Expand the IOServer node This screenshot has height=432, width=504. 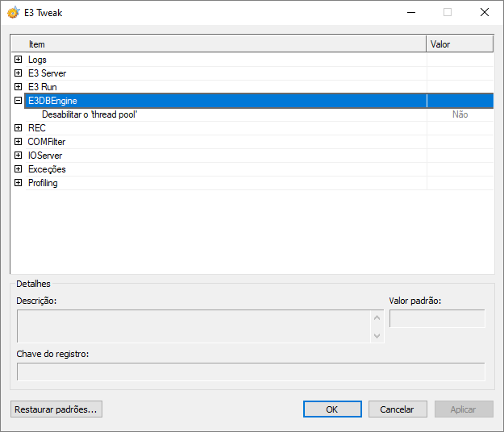(18, 156)
